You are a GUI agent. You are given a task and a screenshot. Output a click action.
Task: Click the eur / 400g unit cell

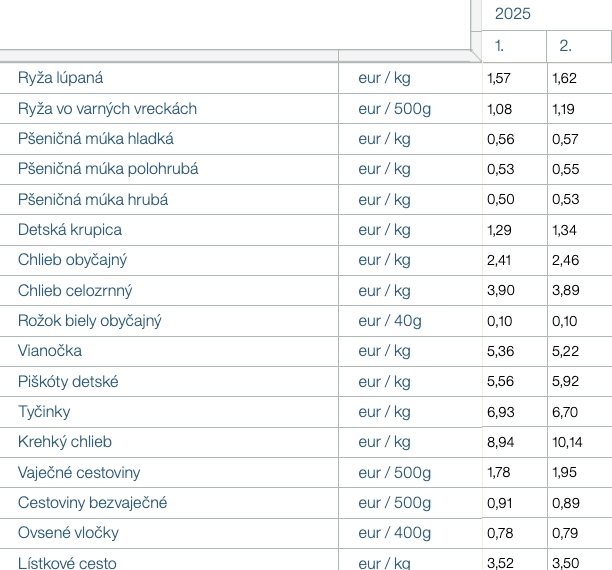click(x=394, y=532)
